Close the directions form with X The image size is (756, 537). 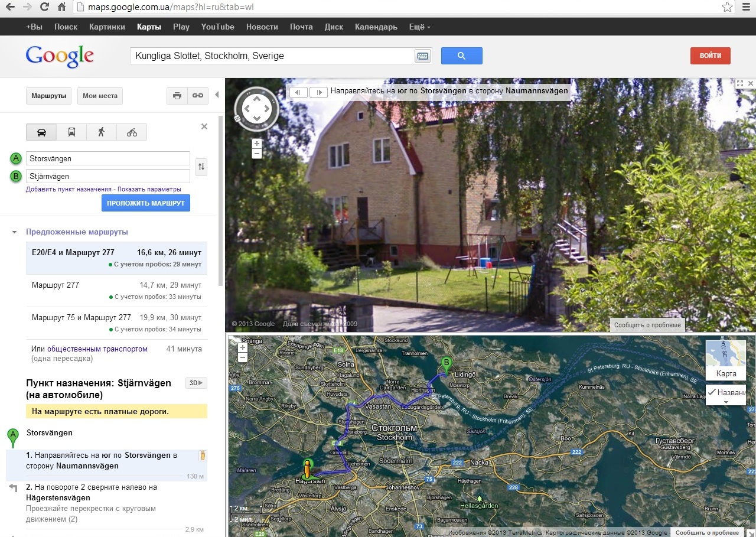pyautogui.click(x=204, y=126)
